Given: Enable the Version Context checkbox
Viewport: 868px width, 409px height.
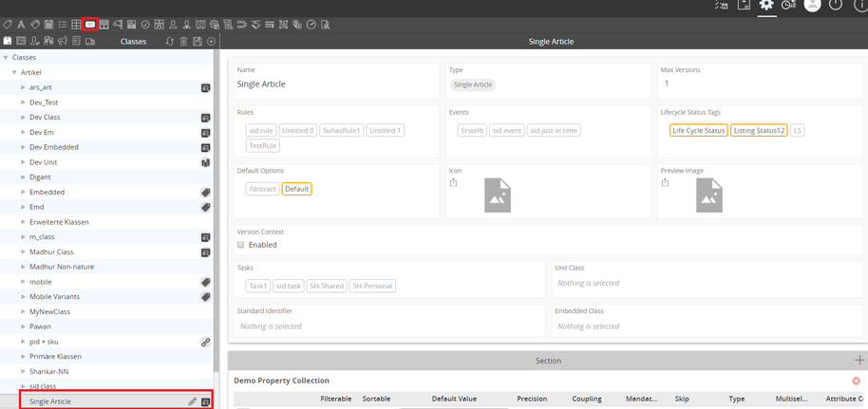Looking at the screenshot, I should [241, 245].
